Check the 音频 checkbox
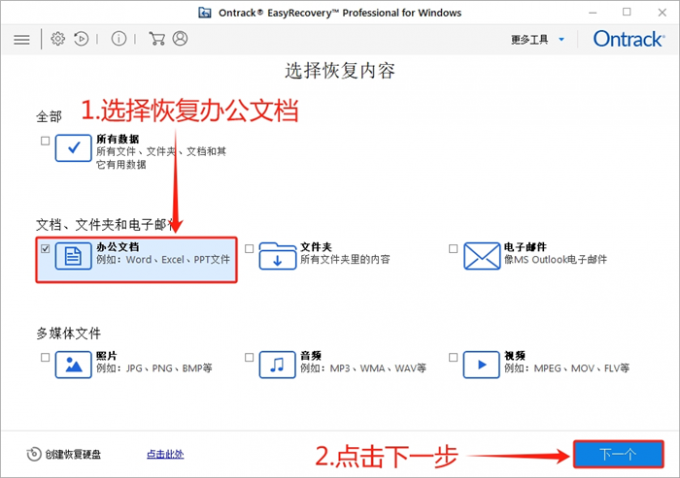680x478 pixels. [249, 357]
